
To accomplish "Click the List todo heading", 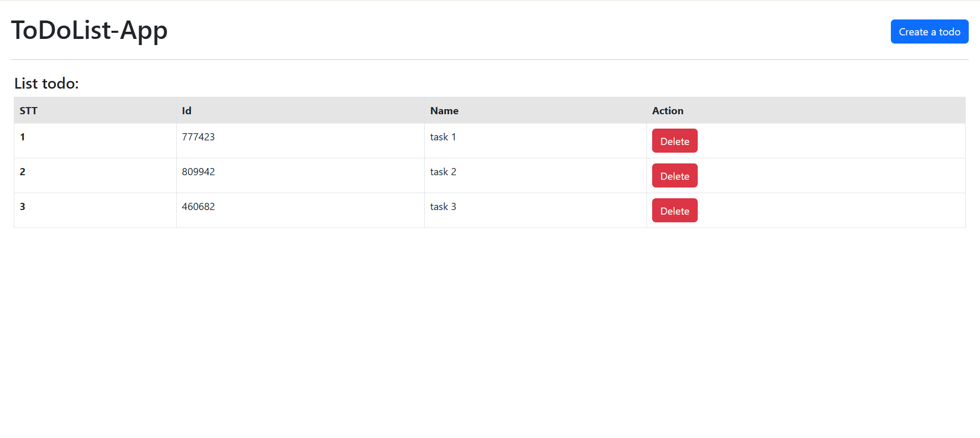I will point(47,83).
